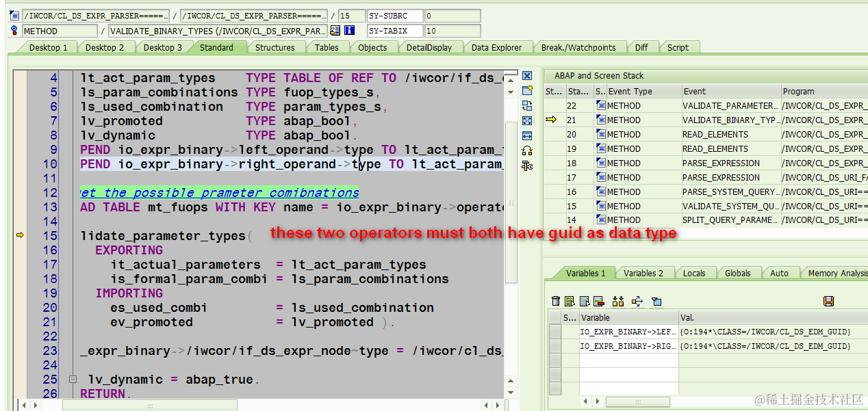Click the tool settings wrench icon

(527, 165)
